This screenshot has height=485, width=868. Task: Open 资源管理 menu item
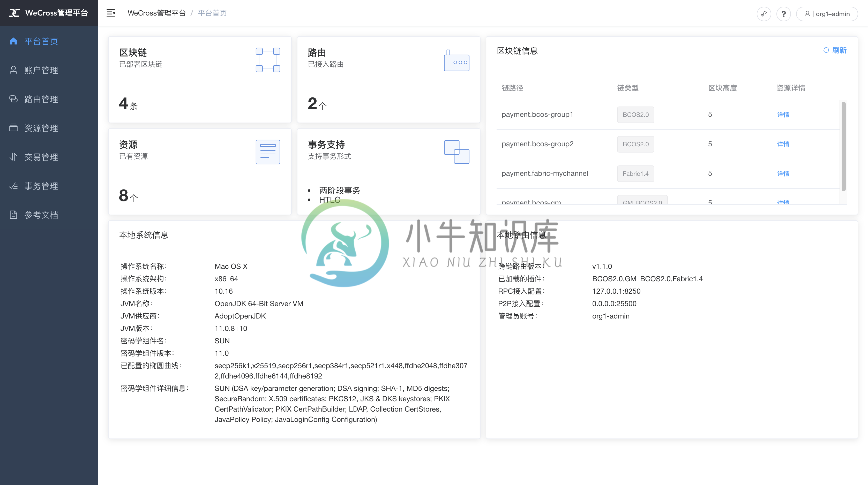click(49, 128)
